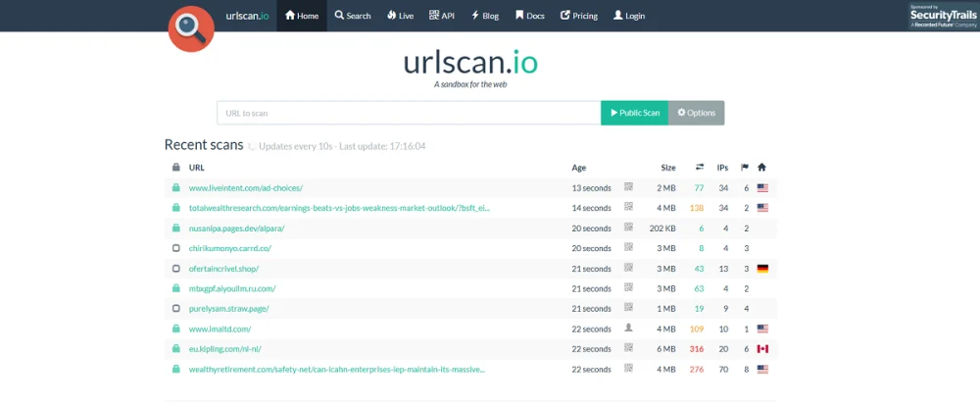Click the Public Scan button
980x404 pixels.
634,113
